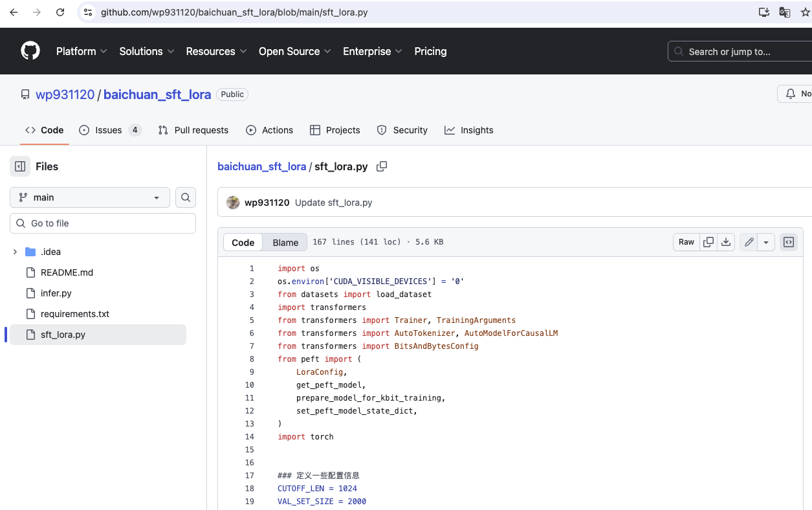Click the README.md file icon
The image size is (812, 510).
[x=30, y=272]
